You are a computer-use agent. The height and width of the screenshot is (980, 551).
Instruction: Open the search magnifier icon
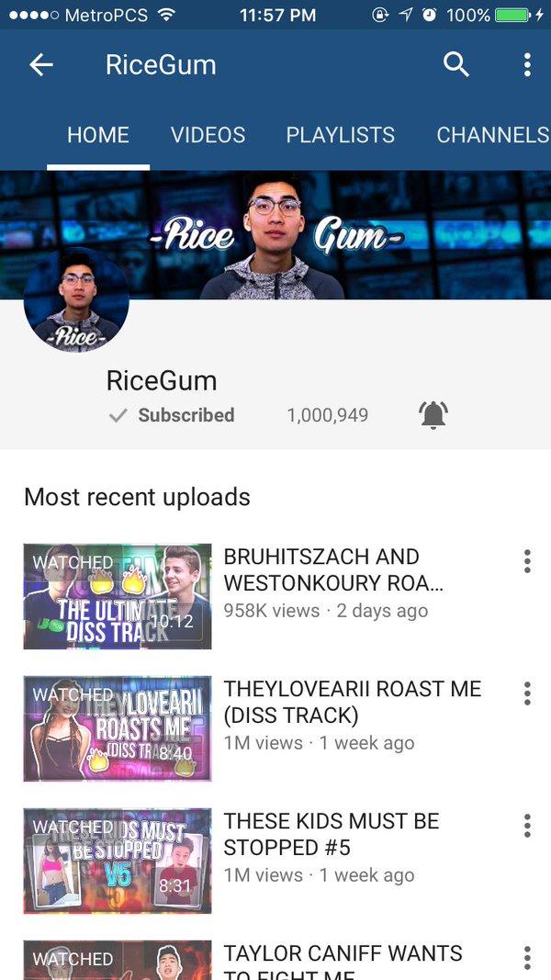pyautogui.click(x=456, y=64)
